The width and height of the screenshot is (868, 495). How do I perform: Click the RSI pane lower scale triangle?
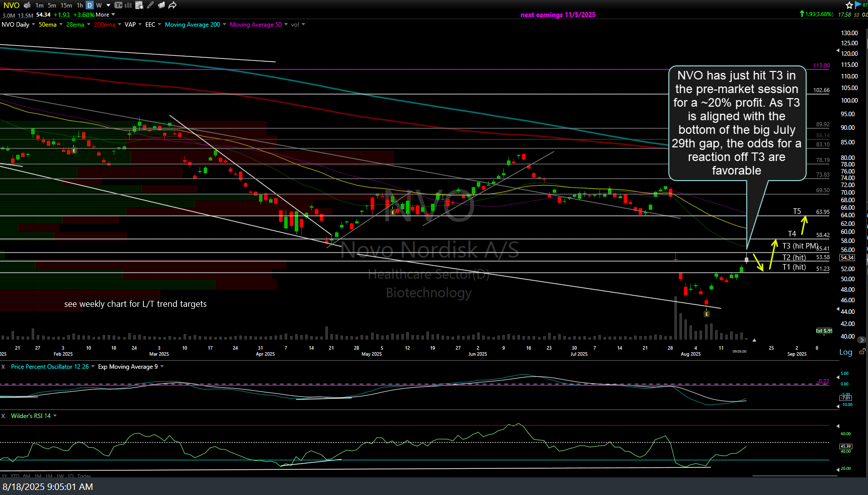pyautogui.click(x=838, y=469)
